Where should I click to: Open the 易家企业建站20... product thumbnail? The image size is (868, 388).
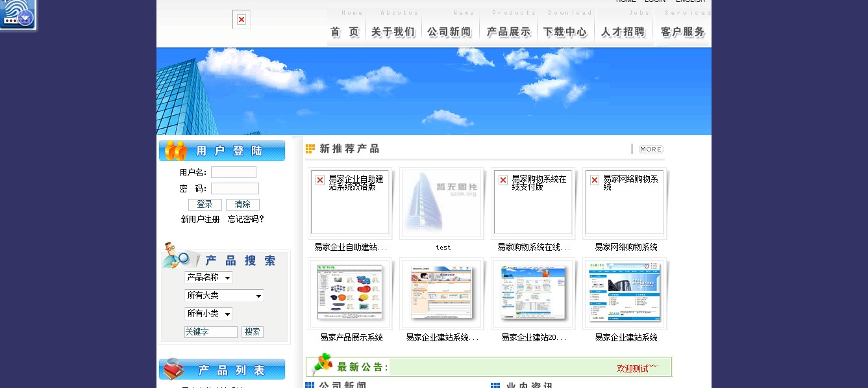point(533,292)
